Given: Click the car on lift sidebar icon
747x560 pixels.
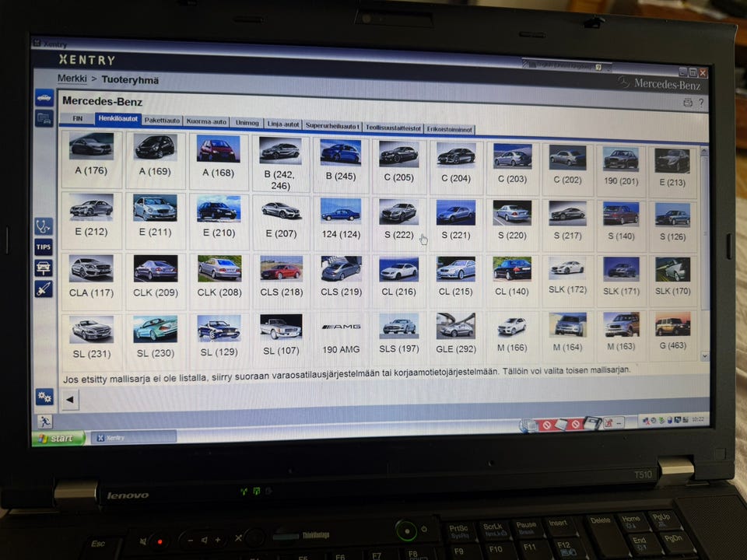Looking at the screenshot, I should point(44,268).
